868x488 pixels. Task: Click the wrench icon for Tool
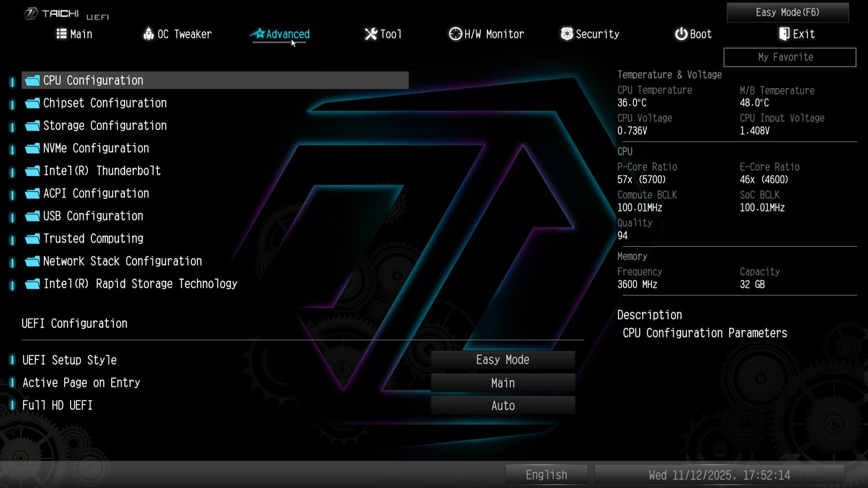pyautogui.click(x=371, y=34)
